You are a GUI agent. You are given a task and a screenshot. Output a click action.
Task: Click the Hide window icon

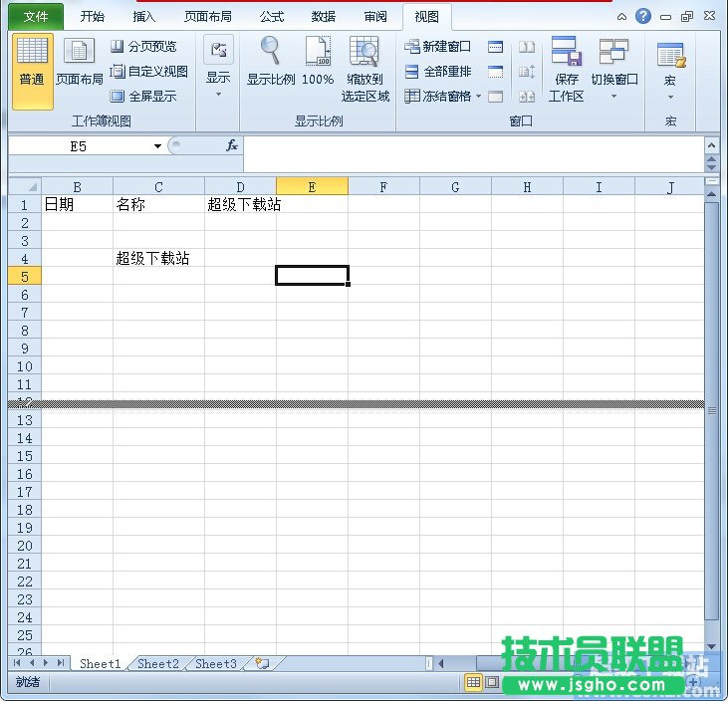tap(495, 71)
